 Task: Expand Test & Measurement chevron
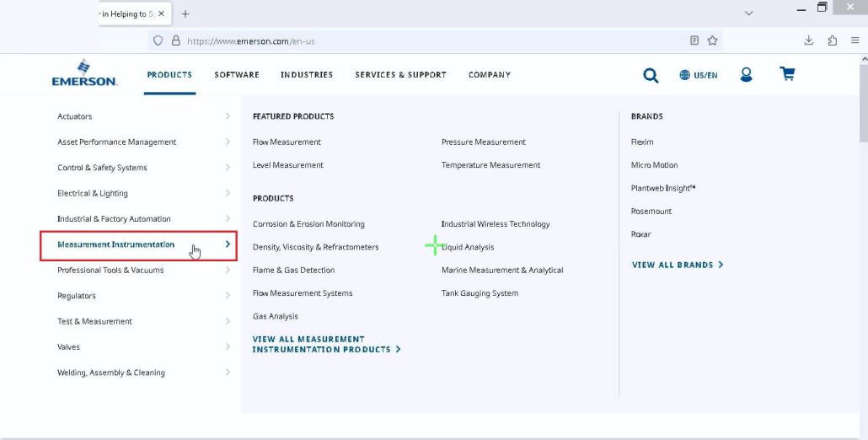[x=228, y=321]
